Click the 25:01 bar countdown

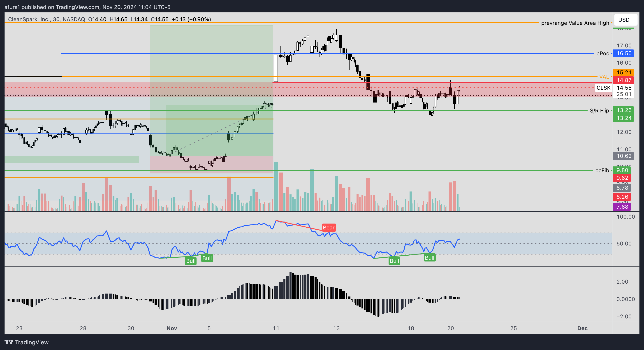click(623, 94)
